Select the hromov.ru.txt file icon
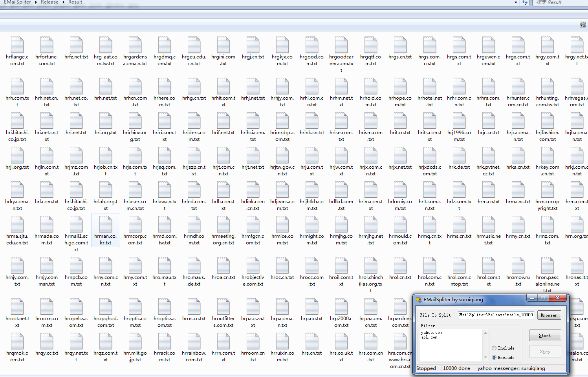The height and width of the screenshot is (377, 588). point(518,265)
